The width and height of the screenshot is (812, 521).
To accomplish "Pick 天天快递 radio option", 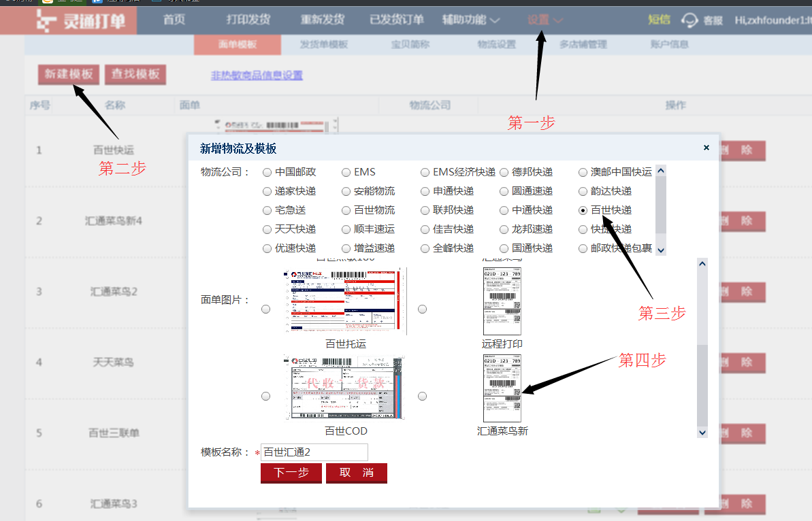I will point(267,229).
